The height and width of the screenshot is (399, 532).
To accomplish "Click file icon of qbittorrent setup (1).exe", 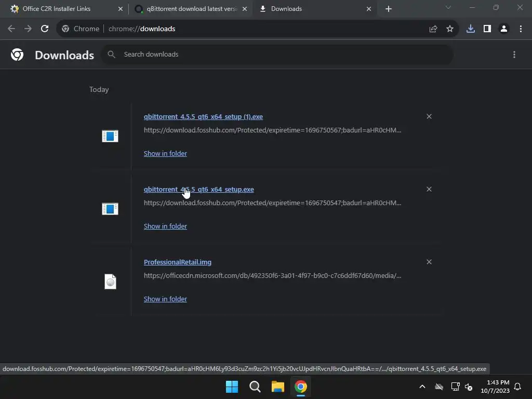I will pyautogui.click(x=110, y=136).
